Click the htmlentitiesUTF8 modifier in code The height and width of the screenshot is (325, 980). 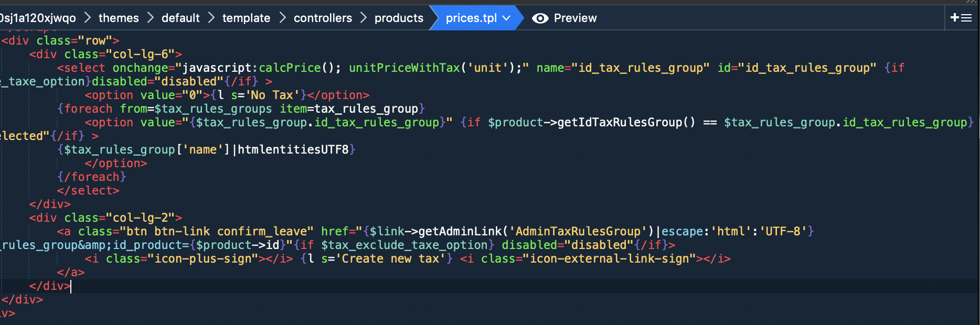294,150
